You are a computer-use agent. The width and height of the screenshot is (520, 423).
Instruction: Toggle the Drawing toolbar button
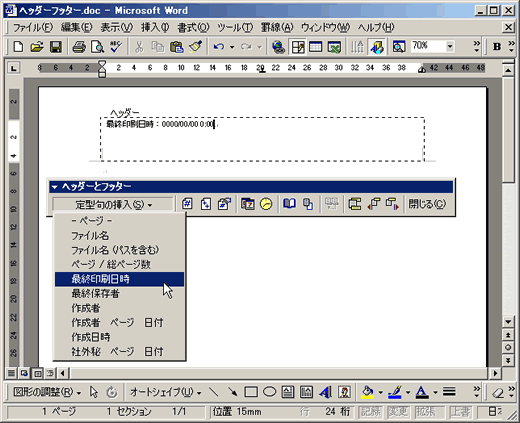[376, 47]
